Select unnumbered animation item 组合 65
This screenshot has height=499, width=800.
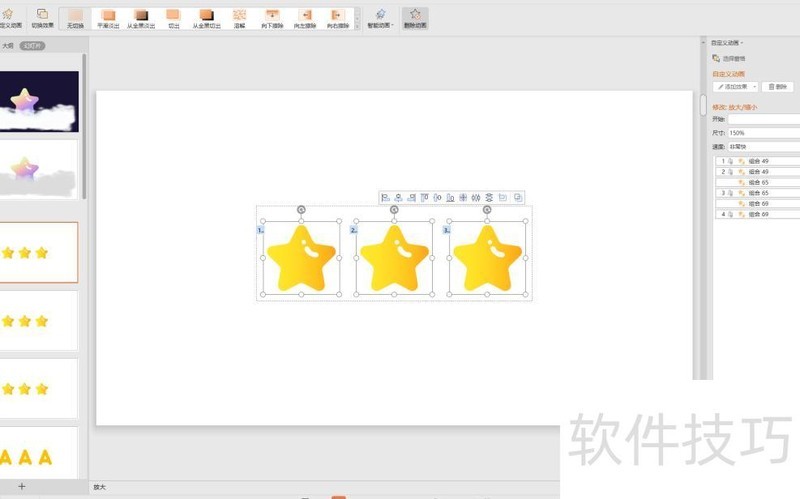click(x=758, y=183)
